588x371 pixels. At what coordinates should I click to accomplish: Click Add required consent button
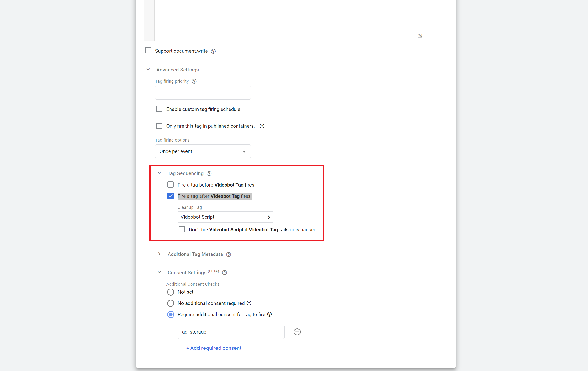pos(214,348)
